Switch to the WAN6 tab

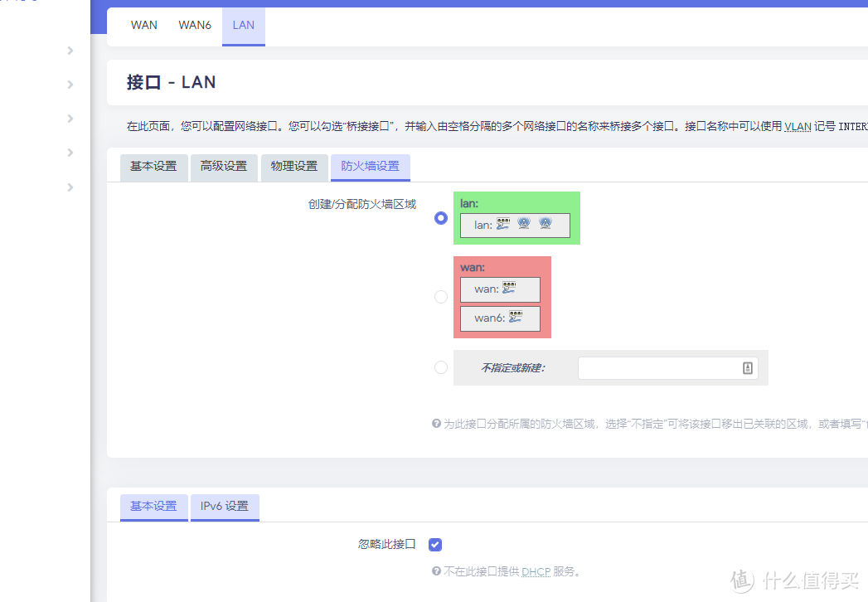194,25
